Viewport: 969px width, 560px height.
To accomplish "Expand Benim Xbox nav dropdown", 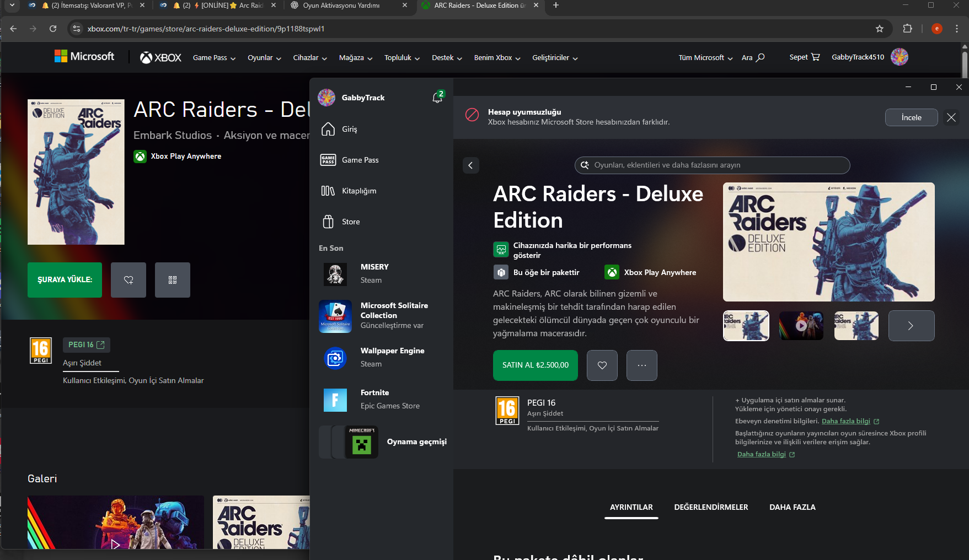I will tap(497, 58).
